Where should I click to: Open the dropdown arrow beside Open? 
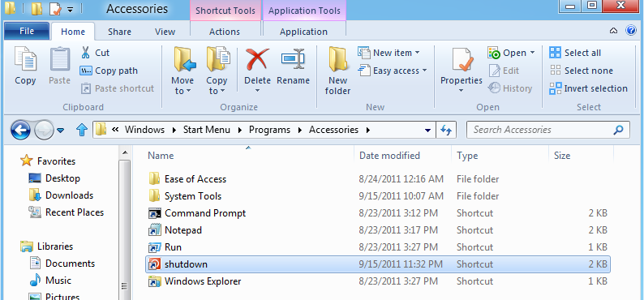[532, 53]
